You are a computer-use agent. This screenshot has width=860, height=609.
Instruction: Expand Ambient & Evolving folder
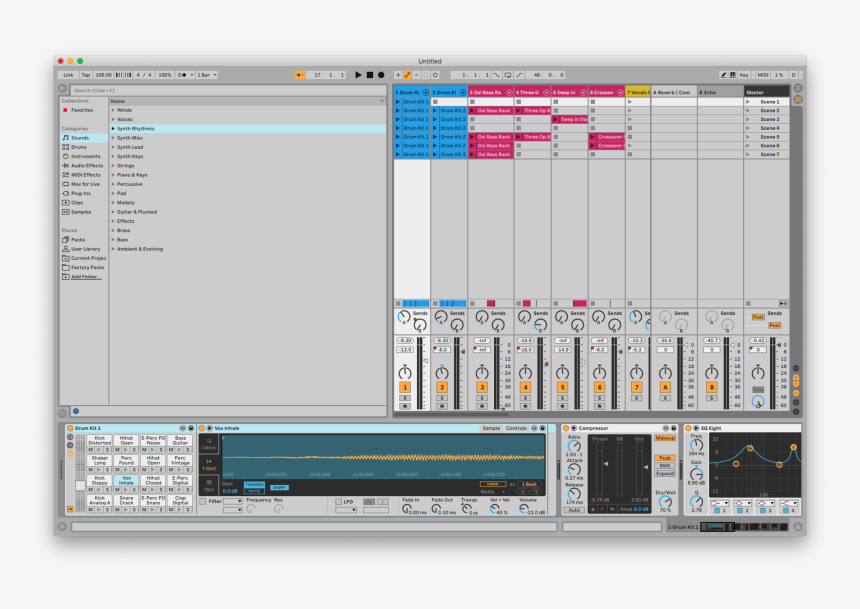point(113,249)
